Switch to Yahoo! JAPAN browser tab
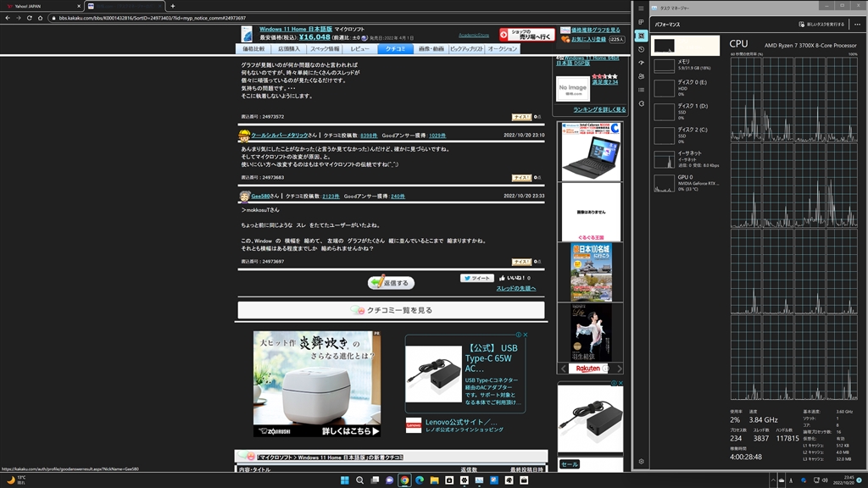This screenshot has height=488, width=868. [x=43, y=6]
